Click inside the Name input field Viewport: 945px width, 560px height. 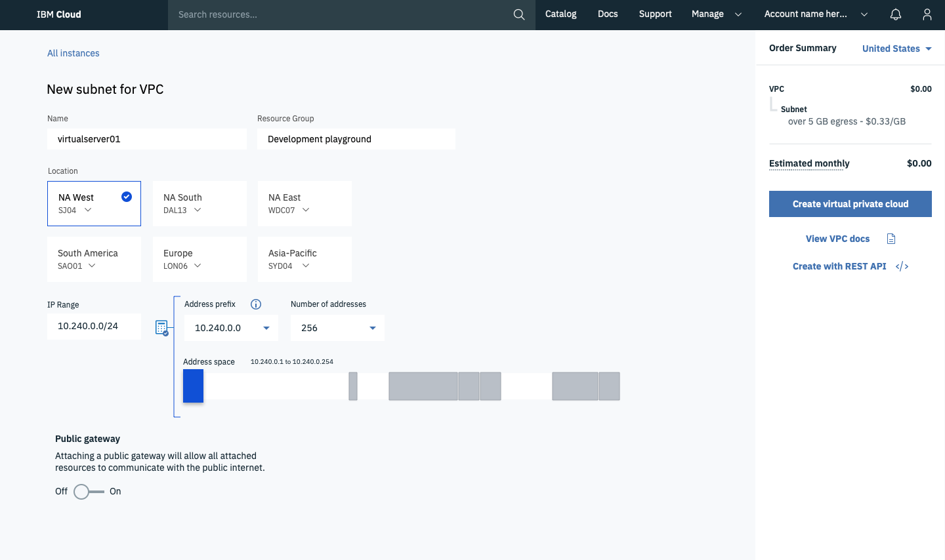coord(146,138)
